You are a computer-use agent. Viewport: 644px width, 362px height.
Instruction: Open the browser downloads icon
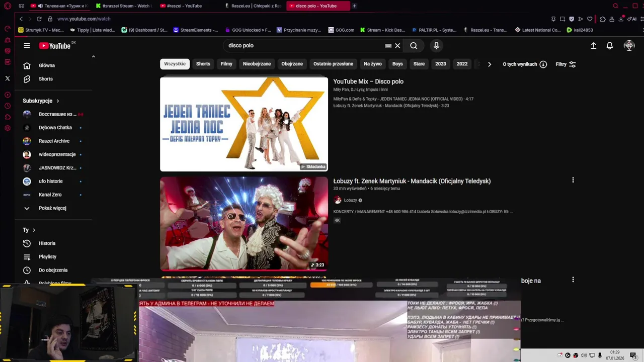[x=621, y=19]
